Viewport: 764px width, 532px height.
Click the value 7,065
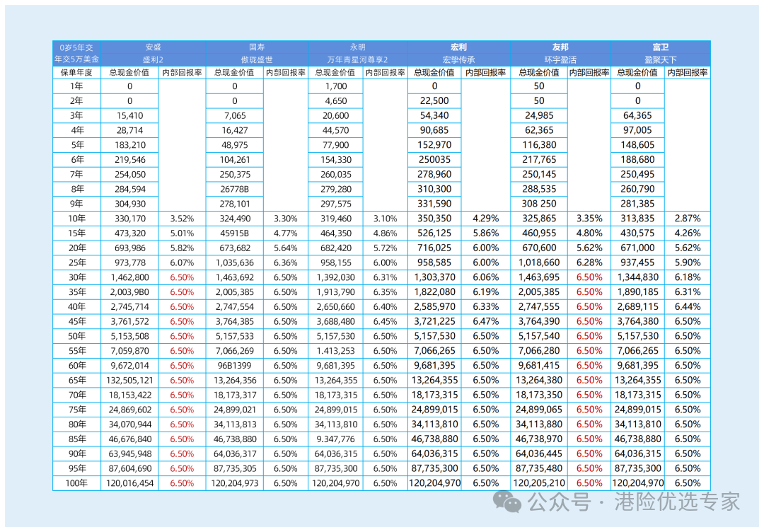pyautogui.click(x=235, y=116)
